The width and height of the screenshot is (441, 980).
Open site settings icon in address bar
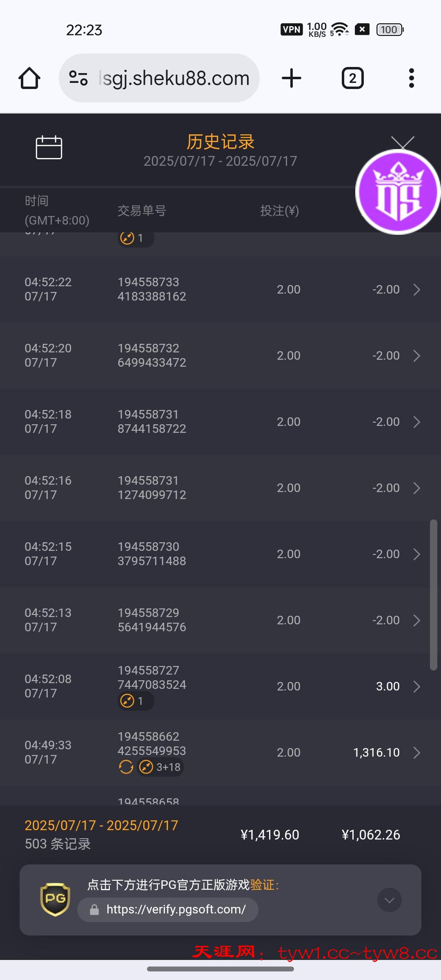78,78
